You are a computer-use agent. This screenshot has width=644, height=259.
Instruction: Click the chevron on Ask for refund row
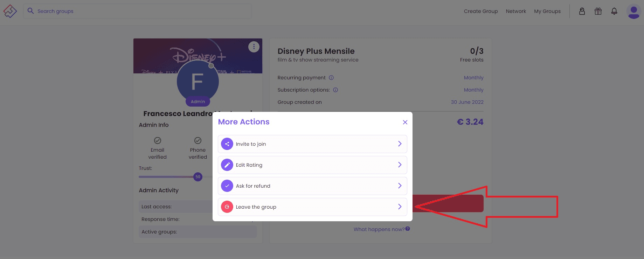(400, 186)
